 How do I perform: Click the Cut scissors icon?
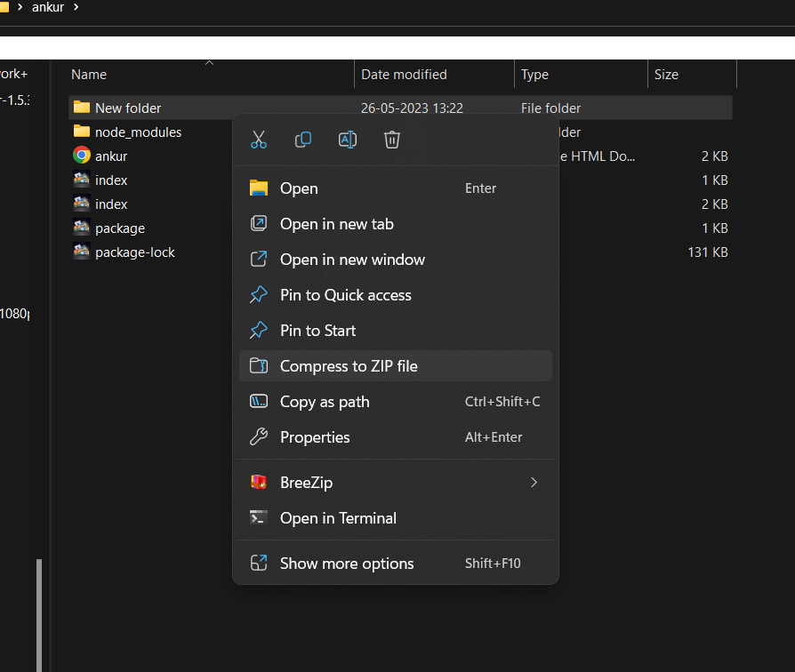point(259,140)
